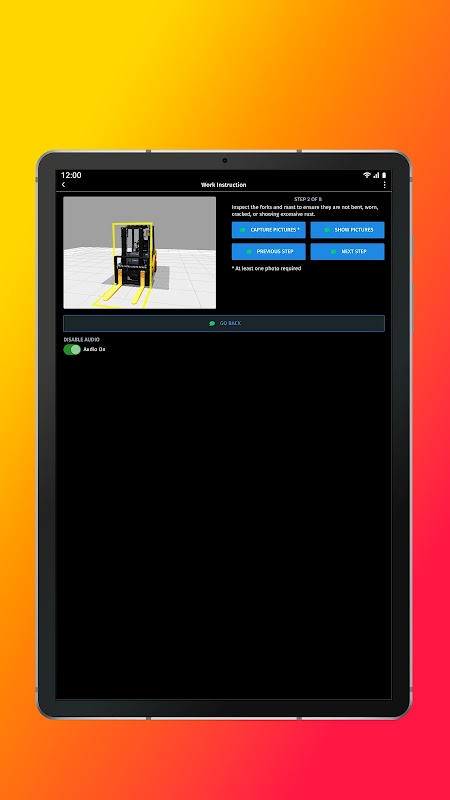Tap the green icon inside Capture Pictures

click(243, 230)
